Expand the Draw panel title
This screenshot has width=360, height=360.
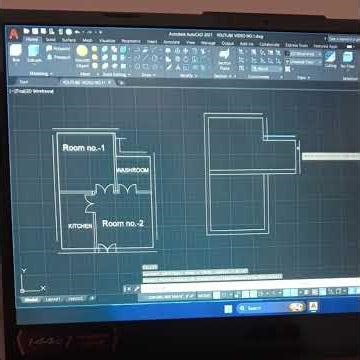pos(148,75)
